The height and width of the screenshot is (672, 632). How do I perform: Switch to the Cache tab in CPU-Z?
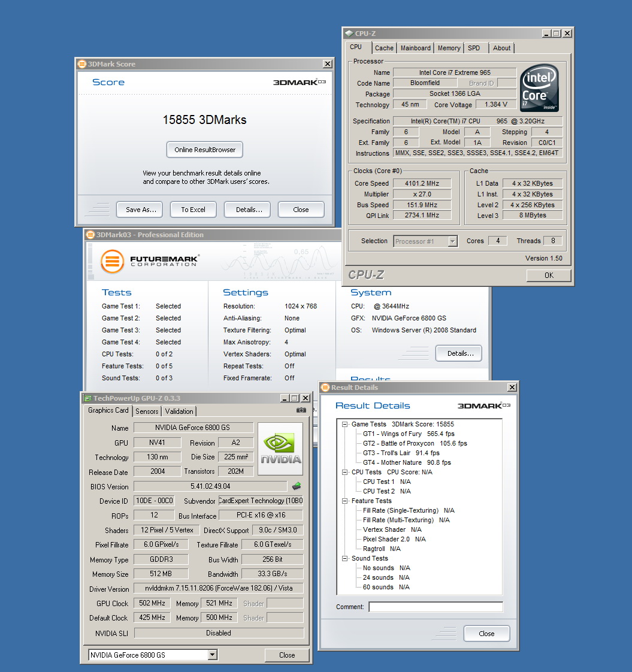pyautogui.click(x=384, y=48)
